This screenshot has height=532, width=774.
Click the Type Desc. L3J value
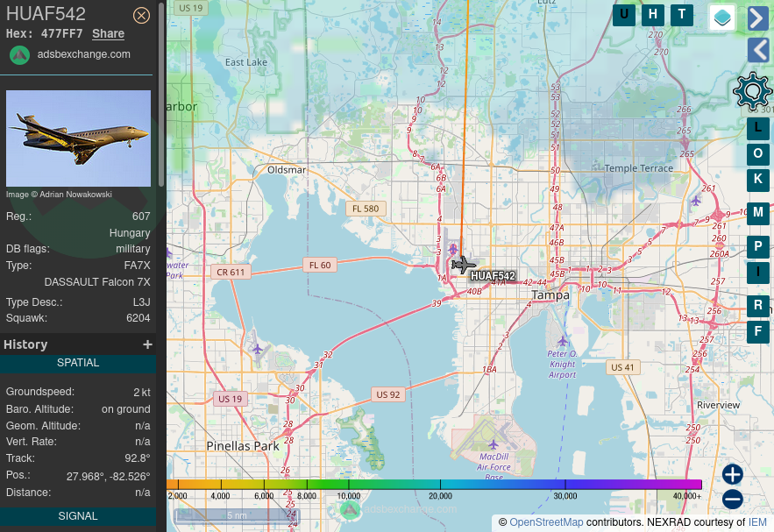pos(142,302)
